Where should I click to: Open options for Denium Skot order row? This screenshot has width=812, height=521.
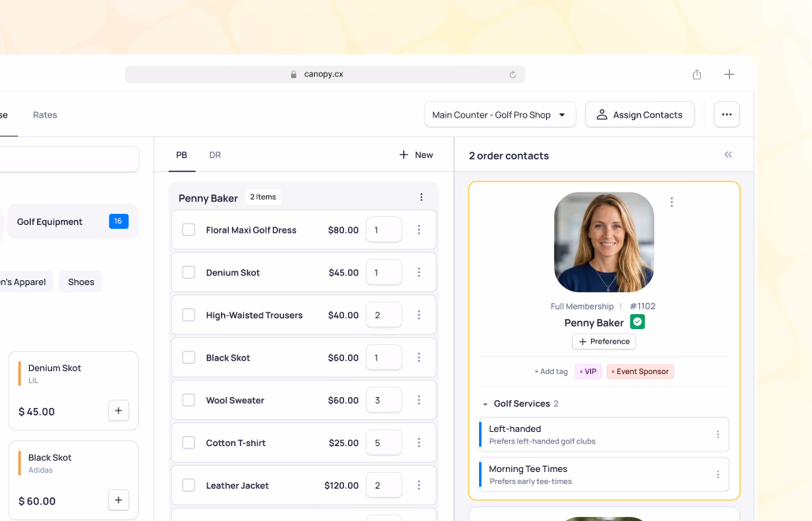point(419,272)
